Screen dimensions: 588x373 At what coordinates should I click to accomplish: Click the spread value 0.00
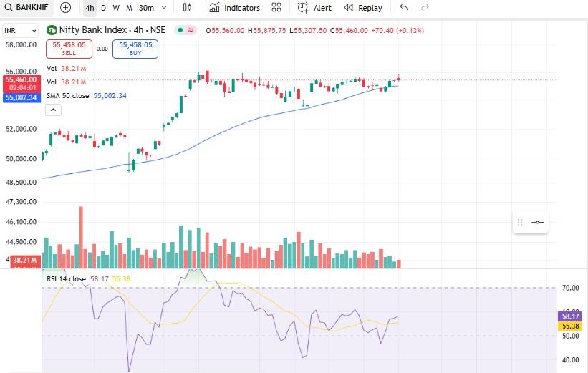[x=102, y=49]
